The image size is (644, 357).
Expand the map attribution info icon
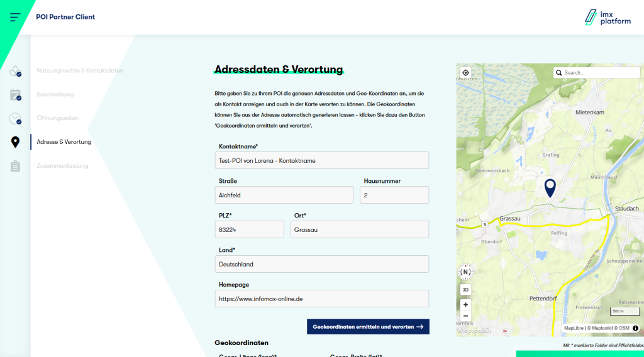[x=635, y=328]
